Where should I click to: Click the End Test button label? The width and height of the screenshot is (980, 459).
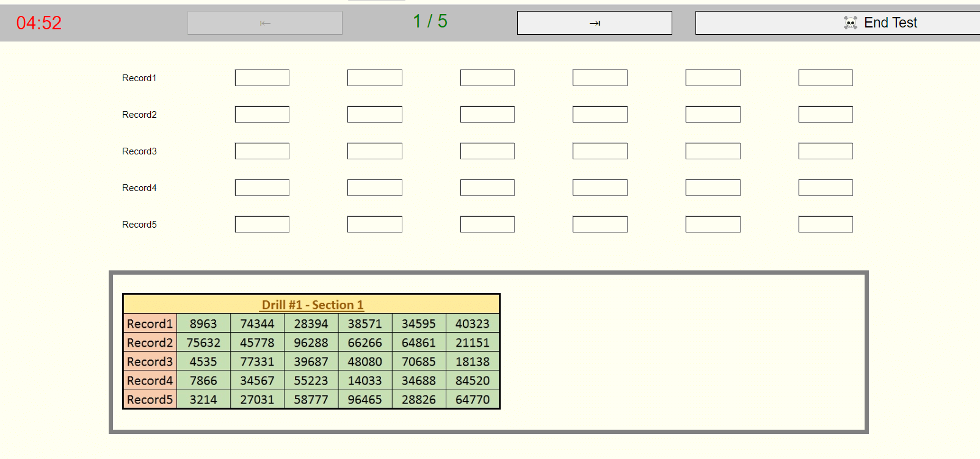coord(890,23)
